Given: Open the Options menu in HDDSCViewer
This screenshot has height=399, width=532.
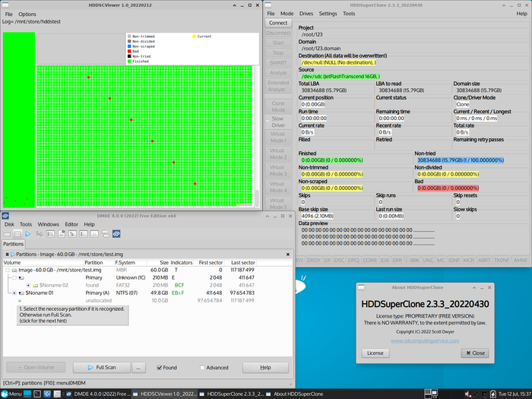Looking at the screenshot, I should [x=27, y=14].
